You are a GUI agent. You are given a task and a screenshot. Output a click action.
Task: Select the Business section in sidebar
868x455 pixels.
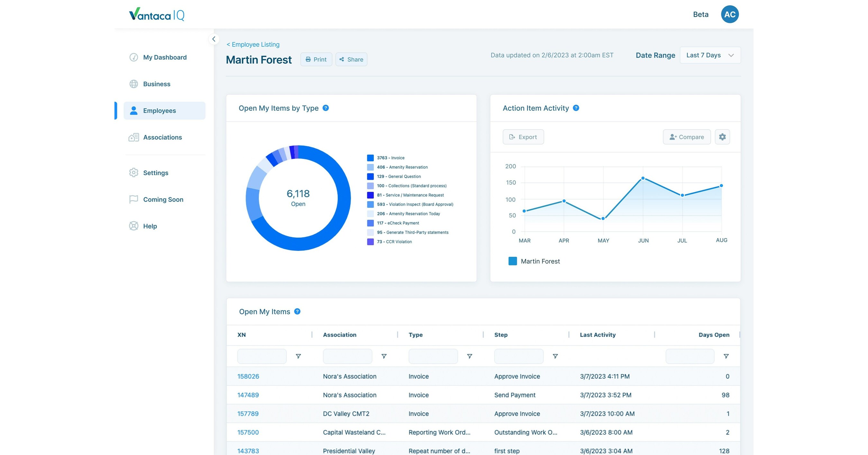coord(156,84)
